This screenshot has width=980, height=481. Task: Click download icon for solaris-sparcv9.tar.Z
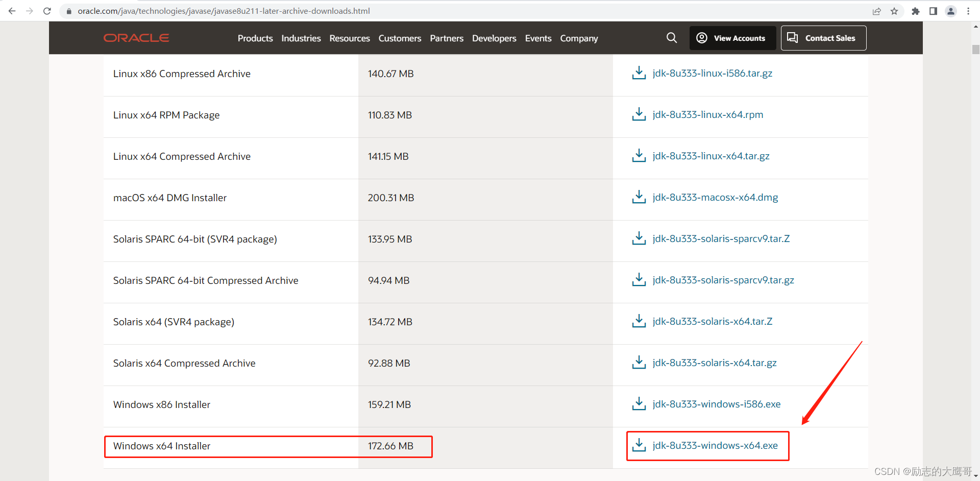click(639, 238)
